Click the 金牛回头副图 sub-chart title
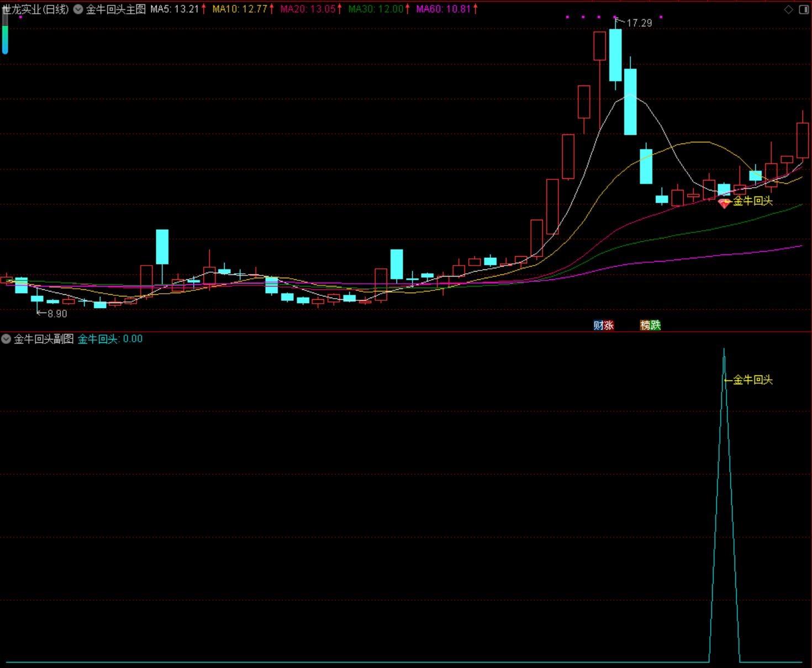 (44, 339)
